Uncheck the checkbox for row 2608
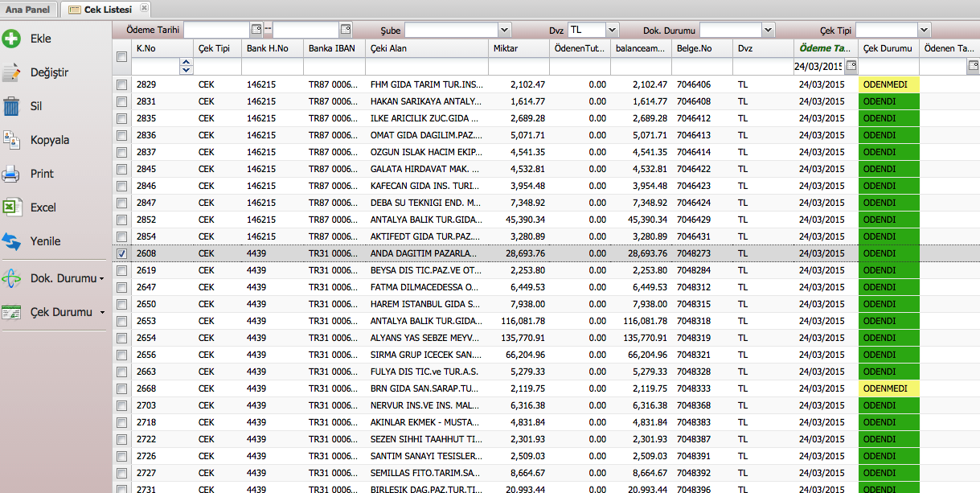Image resolution: width=980 pixels, height=493 pixels. 121,253
